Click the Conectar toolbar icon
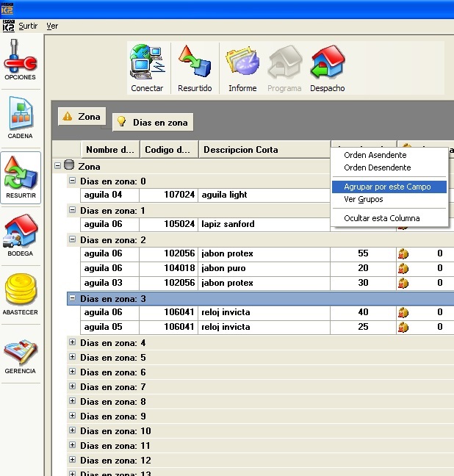454x476 pixels. 147,68
